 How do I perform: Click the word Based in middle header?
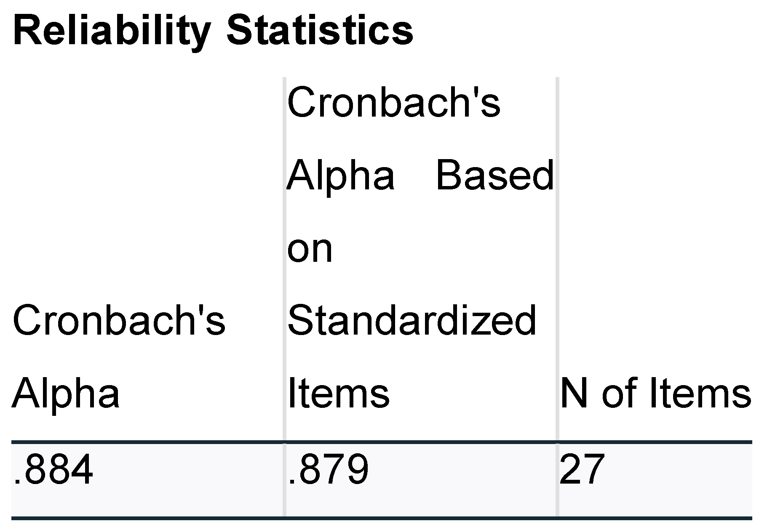pyautogui.click(x=494, y=175)
